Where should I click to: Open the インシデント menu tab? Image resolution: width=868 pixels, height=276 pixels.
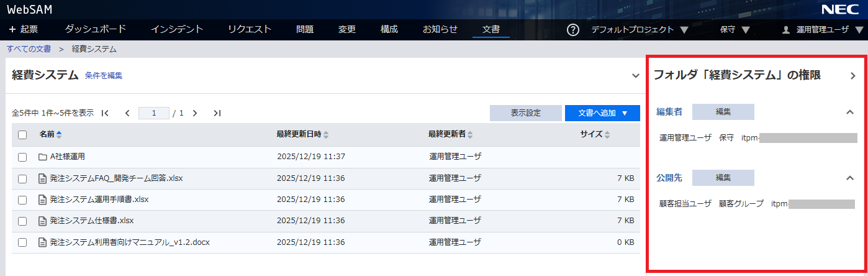(177, 29)
